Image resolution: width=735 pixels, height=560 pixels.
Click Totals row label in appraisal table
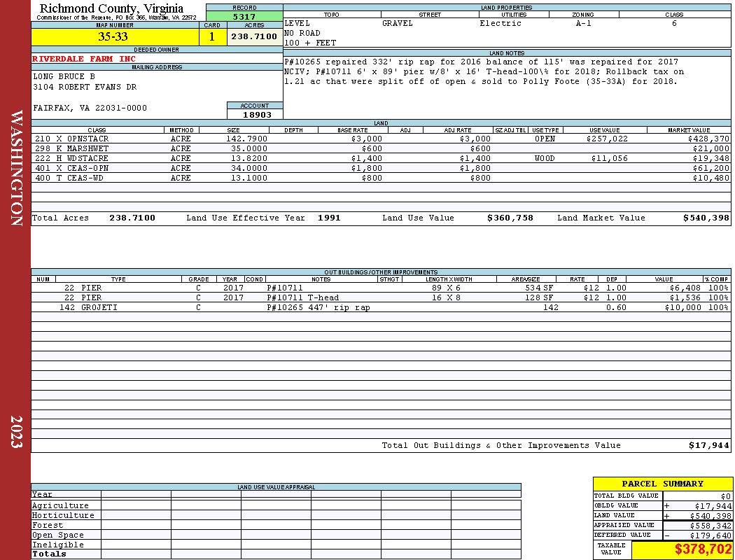[x=49, y=554]
